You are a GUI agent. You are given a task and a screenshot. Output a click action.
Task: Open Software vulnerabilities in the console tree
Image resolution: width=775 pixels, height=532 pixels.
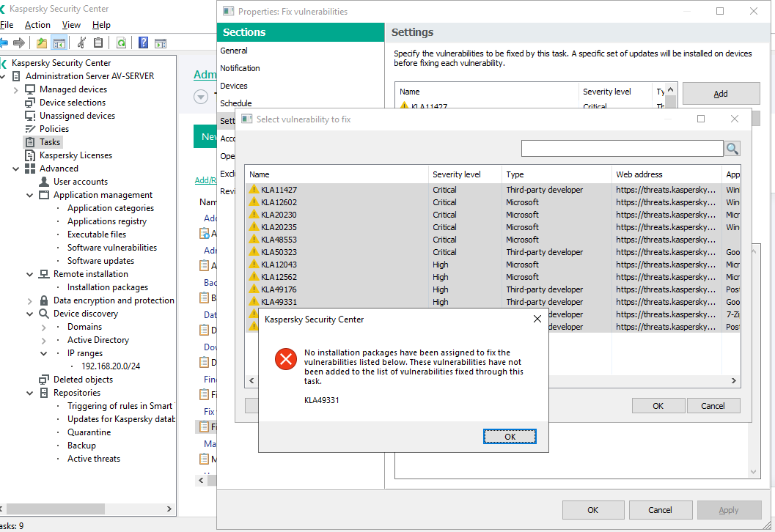[111, 248]
